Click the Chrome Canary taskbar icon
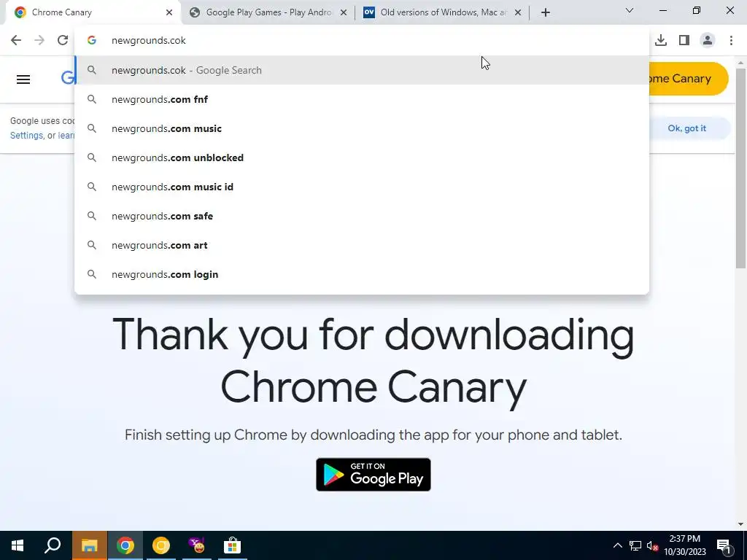This screenshot has height=560, width=747. click(161, 545)
